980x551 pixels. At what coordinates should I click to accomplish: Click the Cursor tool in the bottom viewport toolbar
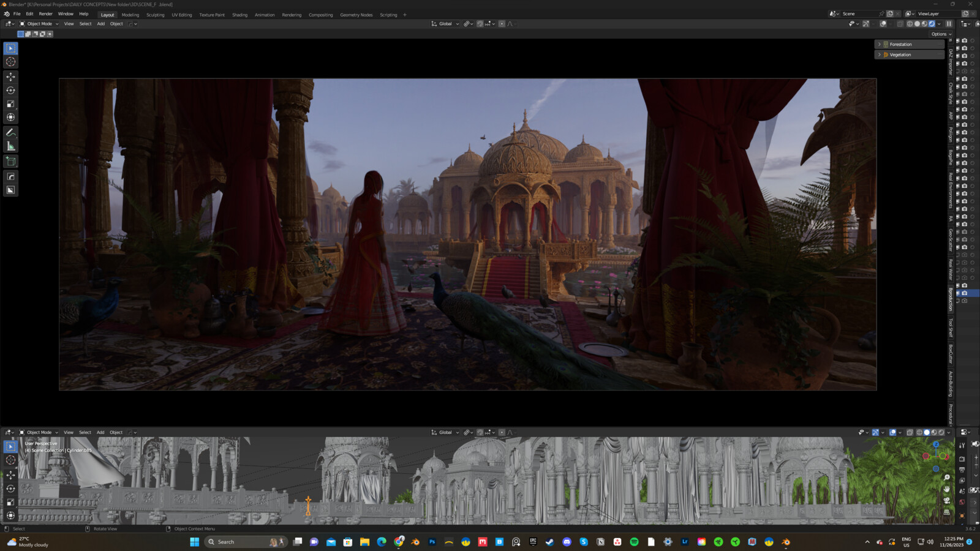(x=10, y=460)
